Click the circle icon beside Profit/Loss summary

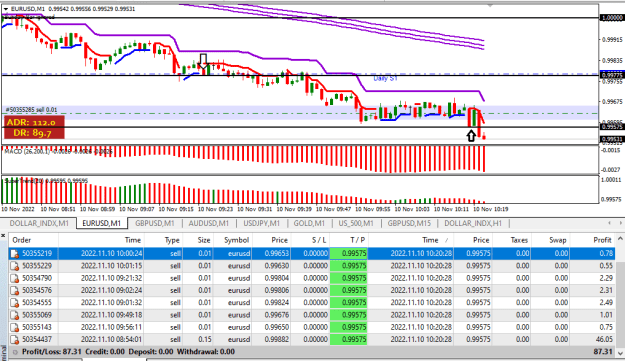[x=15, y=352]
